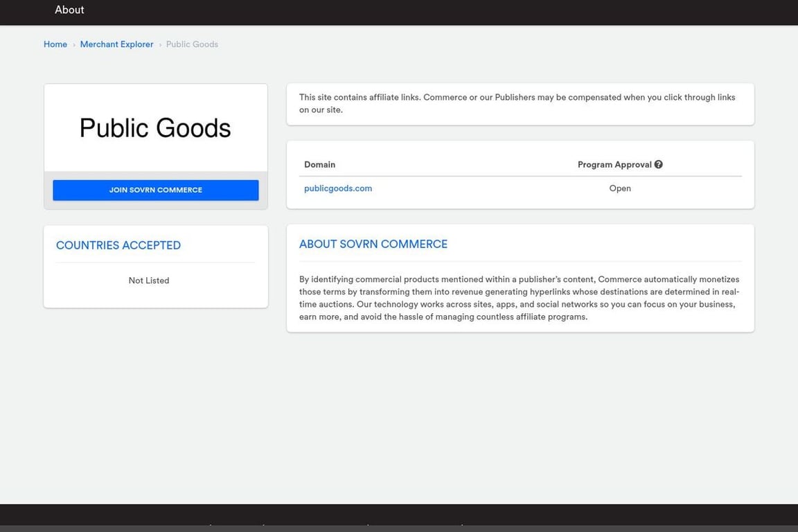Click the Sovrn Commerce description paragraph
The image size is (798, 532).
[x=520, y=299]
